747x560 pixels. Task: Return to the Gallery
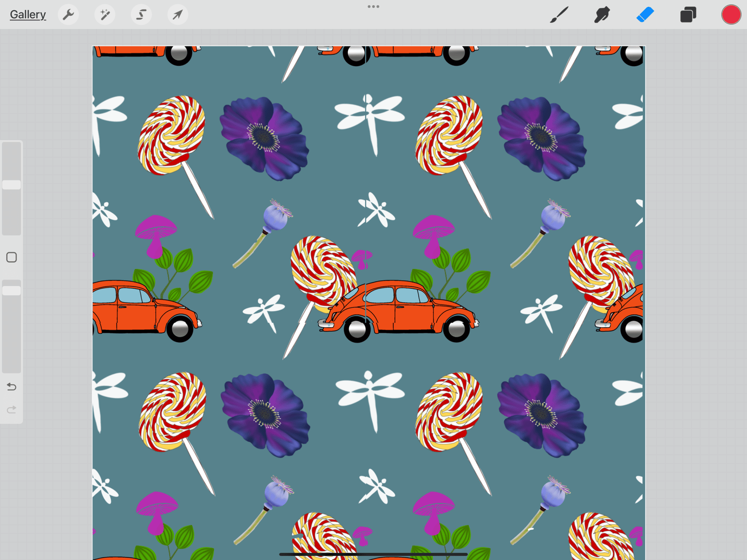click(x=28, y=15)
